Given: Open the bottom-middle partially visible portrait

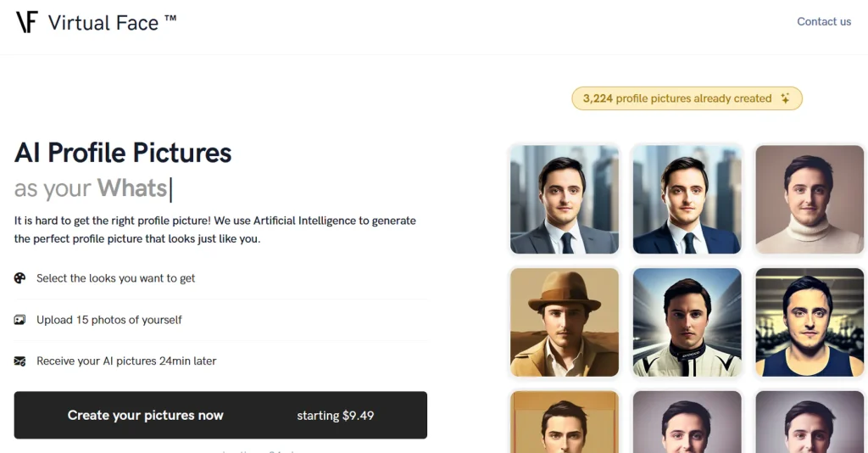Looking at the screenshot, I should pos(687,422).
